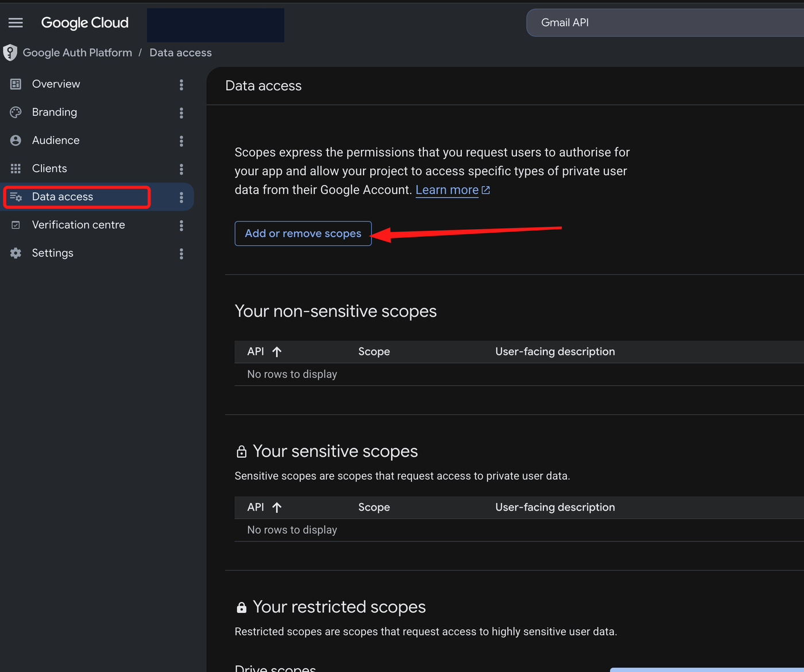Open more options next to Settings
The height and width of the screenshot is (672, 804).
click(181, 253)
